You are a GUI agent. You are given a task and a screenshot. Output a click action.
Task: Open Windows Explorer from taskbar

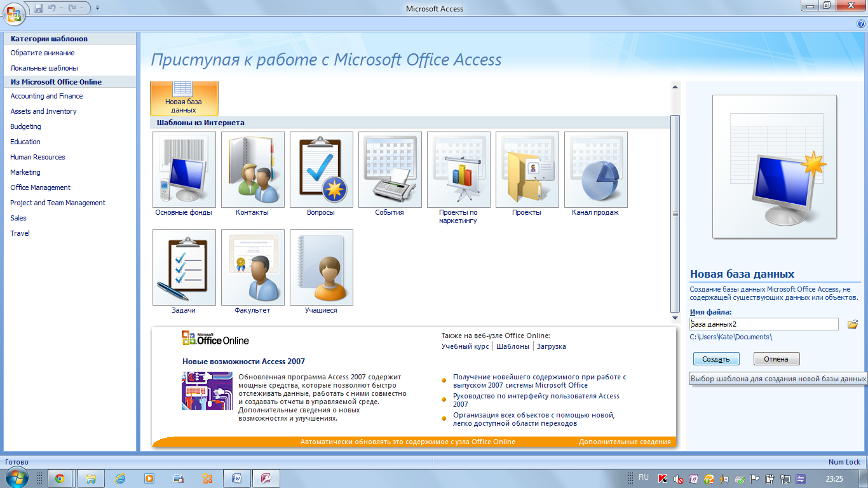(x=91, y=478)
